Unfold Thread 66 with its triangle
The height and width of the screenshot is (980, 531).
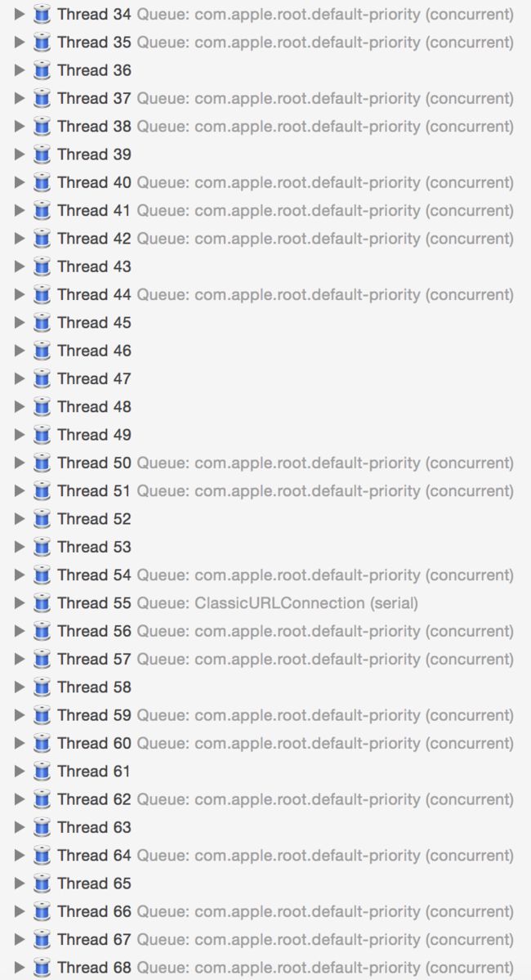[20, 911]
